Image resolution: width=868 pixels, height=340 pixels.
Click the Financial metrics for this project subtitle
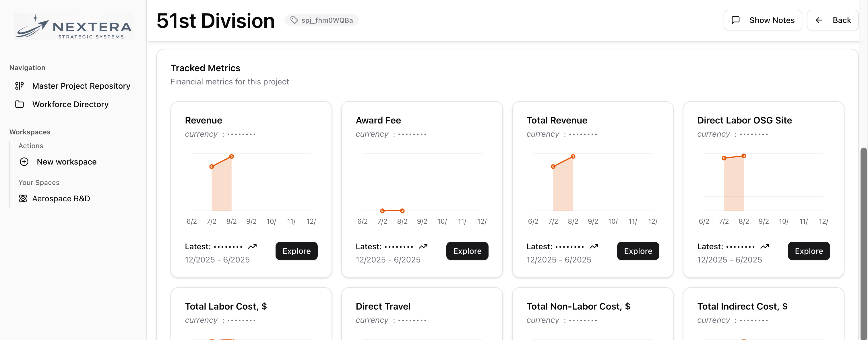click(230, 82)
